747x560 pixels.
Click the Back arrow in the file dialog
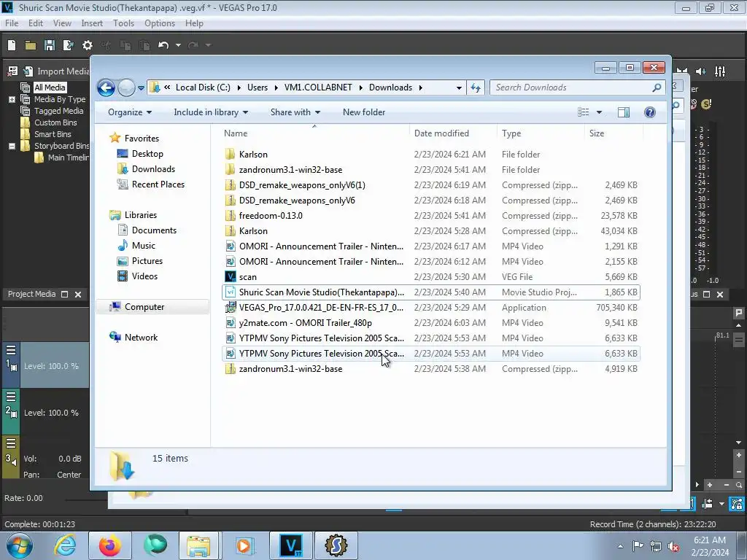(106, 87)
